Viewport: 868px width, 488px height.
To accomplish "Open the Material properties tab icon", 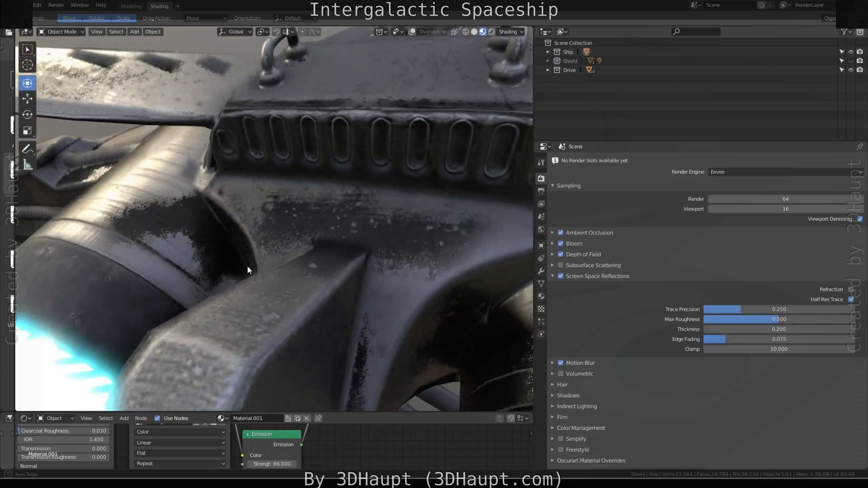I will [541, 296].
